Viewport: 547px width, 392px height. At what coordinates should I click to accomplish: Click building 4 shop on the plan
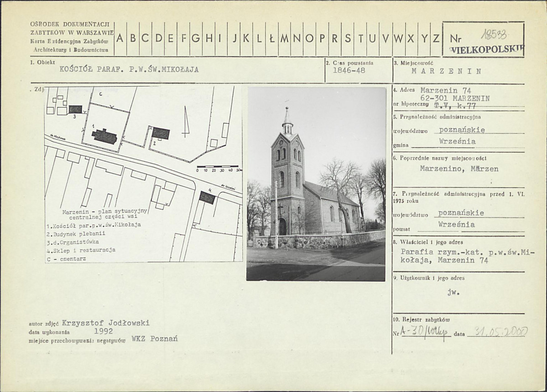coord(207,197)
